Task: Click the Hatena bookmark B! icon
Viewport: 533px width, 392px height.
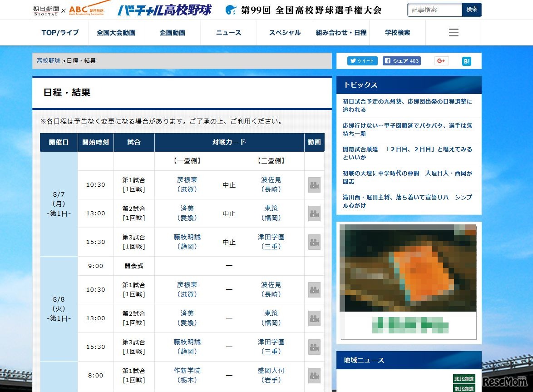Action: 467,61
